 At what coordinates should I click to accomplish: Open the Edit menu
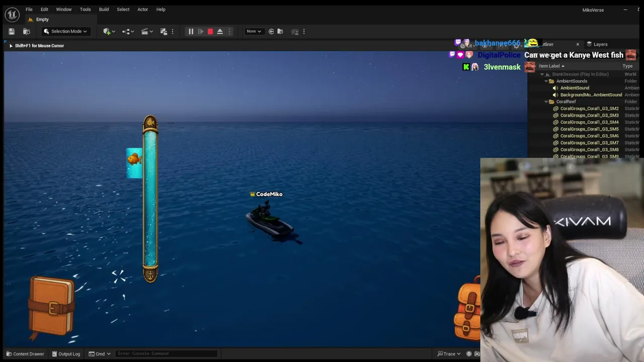[44, 9]
